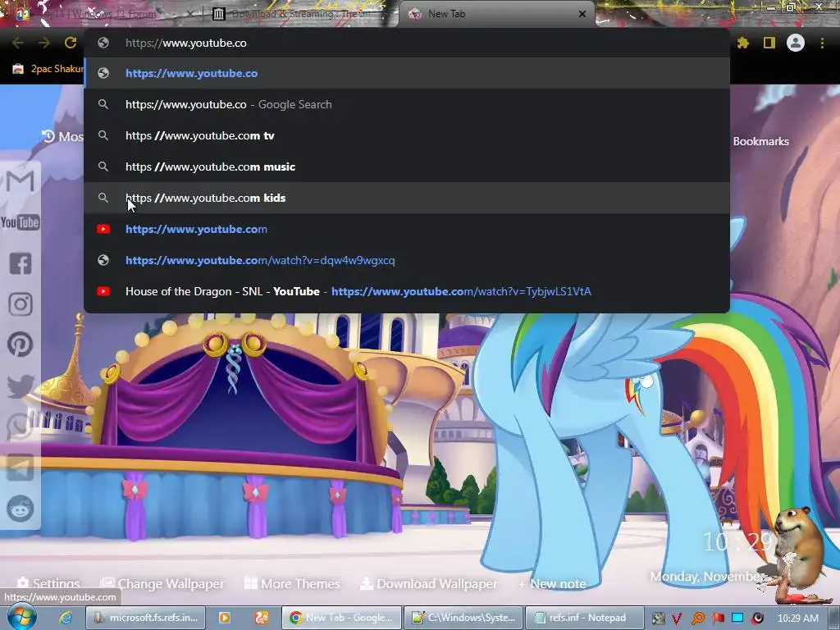Click the 10:29 AM taskbar clock

pos(797,619)
